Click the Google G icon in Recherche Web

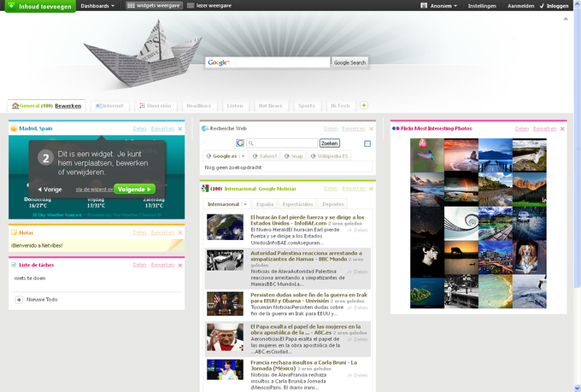pyautogui.click(x=240, y=143)
